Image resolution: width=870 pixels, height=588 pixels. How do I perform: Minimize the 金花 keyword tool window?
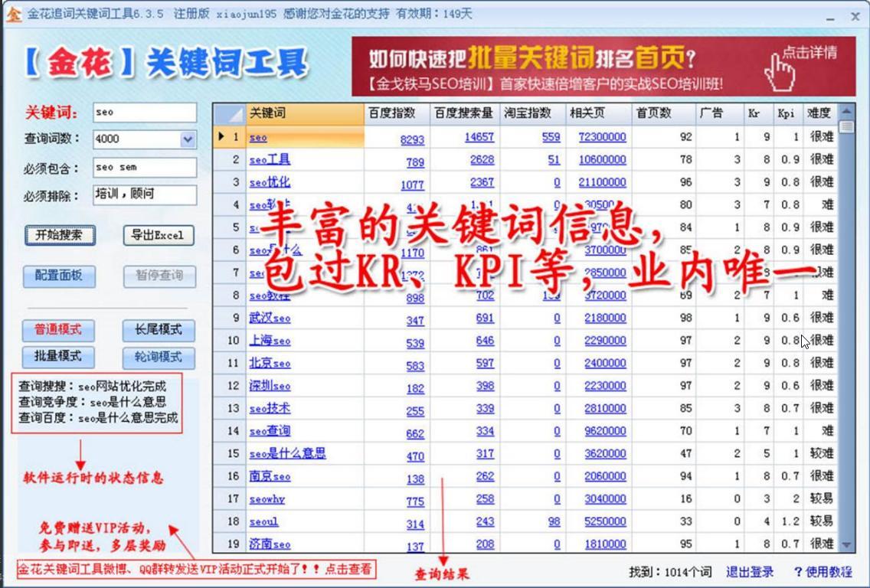tap(830, 18)
